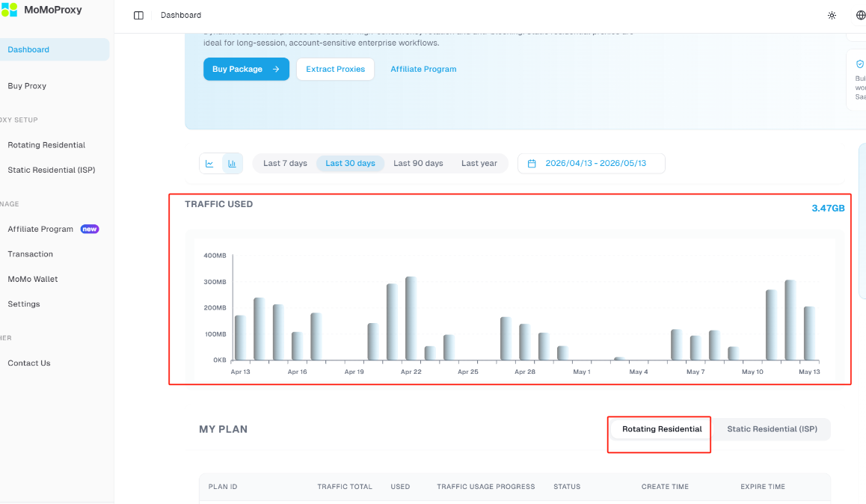Screen dimensions: 866x504
Task: Click the STATUS column header
Action: coord(567,487)
